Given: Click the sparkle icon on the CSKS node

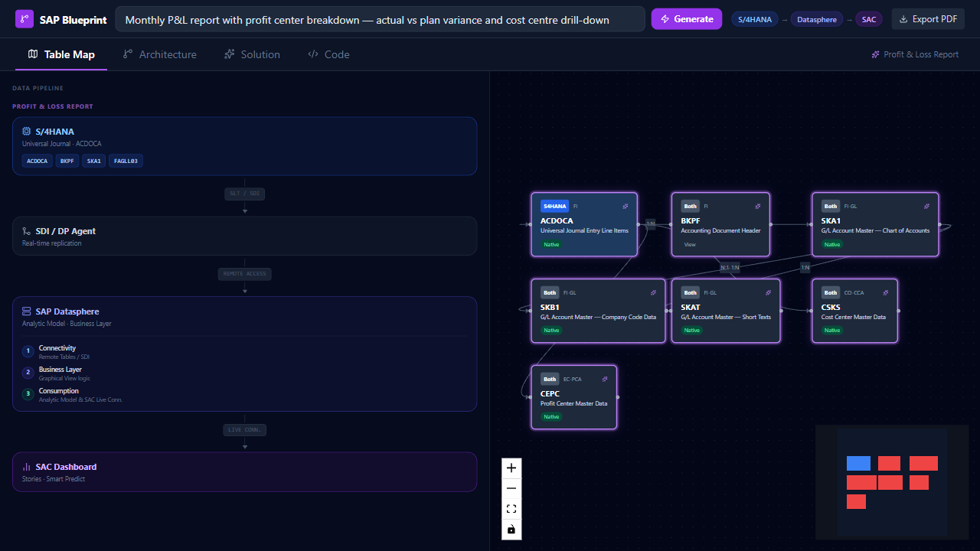Looking at the screenshot, I should [886, 292].
